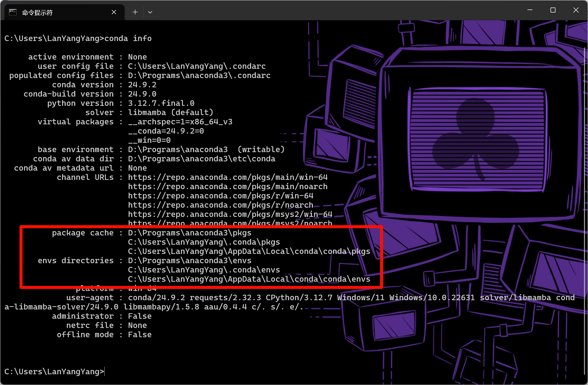Viewport: 588px width, 385px height.
Task: Click the 'libmamba (default)' solver value
Action: [171, 113]
